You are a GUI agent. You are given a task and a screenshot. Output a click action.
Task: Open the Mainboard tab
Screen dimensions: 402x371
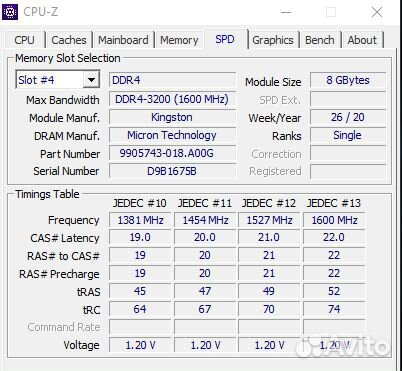(123, 40)
